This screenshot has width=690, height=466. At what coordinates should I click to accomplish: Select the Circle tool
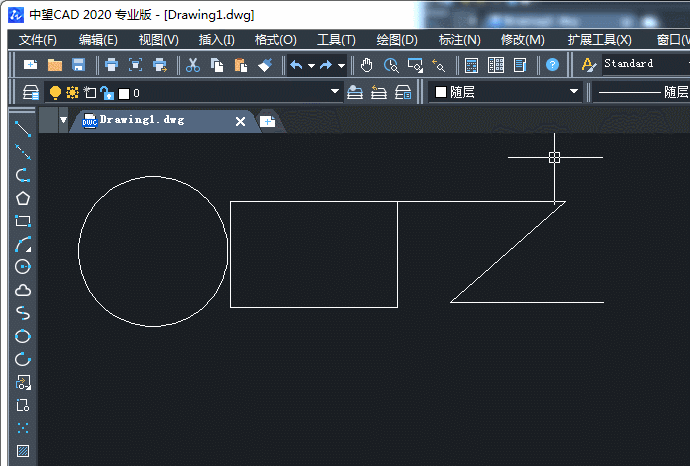23,267
